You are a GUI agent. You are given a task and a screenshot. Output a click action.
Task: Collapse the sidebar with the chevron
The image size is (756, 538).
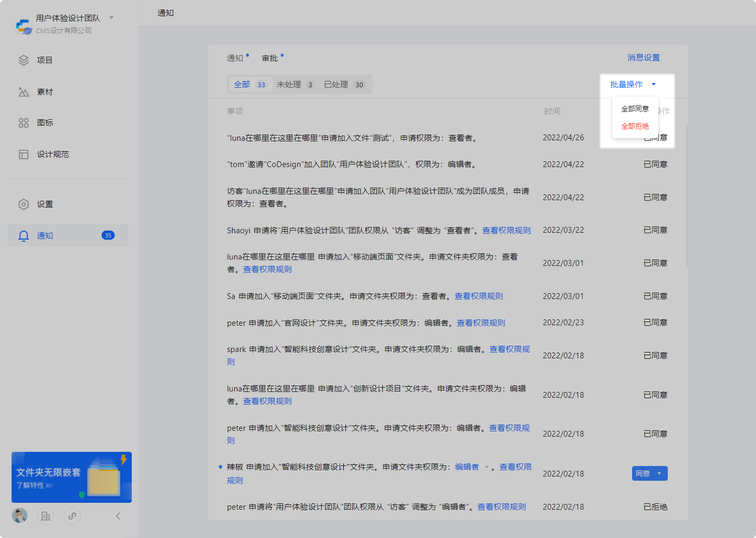click(118, 516)
